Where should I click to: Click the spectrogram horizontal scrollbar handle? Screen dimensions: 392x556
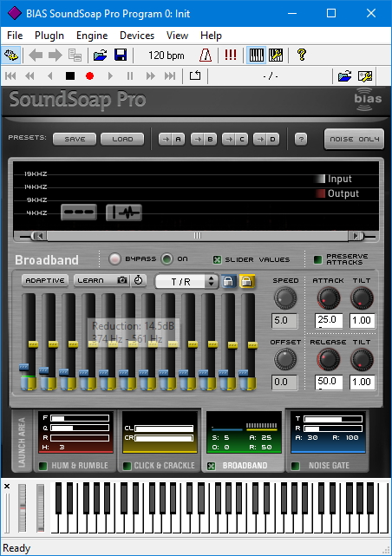(198, 236)
